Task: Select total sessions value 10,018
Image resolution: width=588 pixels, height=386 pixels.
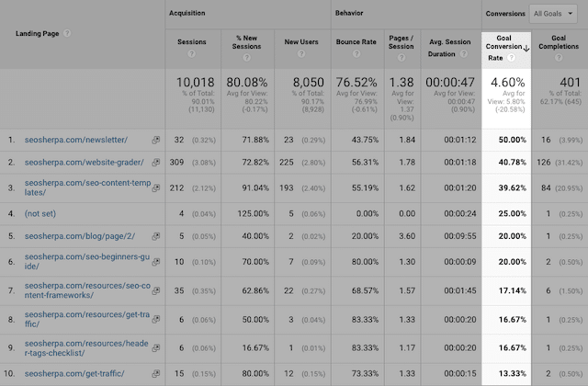Action: coord(196,82)
